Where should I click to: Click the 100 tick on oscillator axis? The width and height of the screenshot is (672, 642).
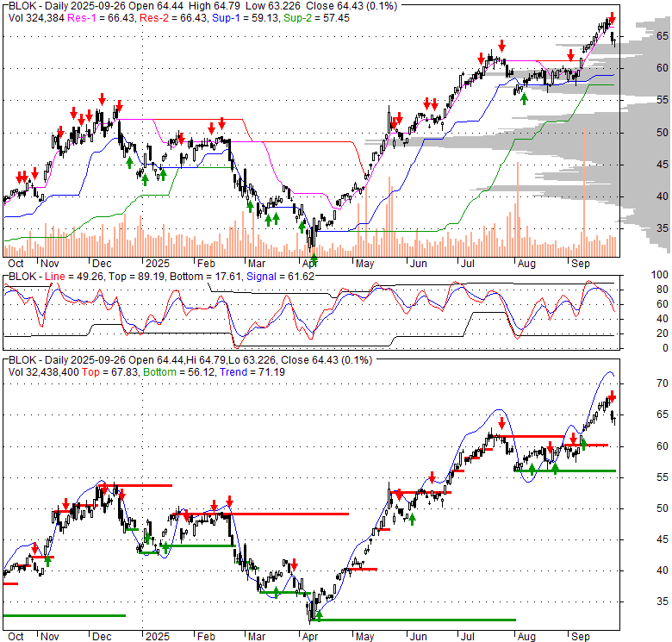coord(660,275)
